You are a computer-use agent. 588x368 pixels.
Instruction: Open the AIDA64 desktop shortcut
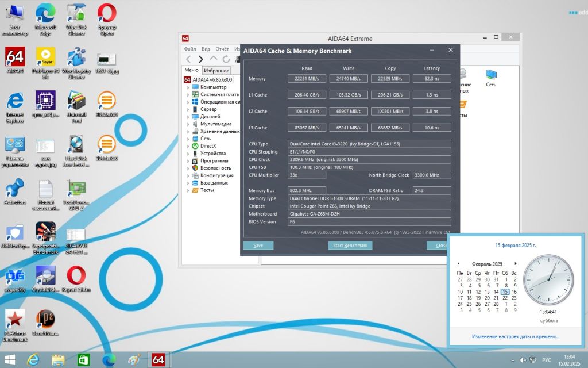coord(15,60)
